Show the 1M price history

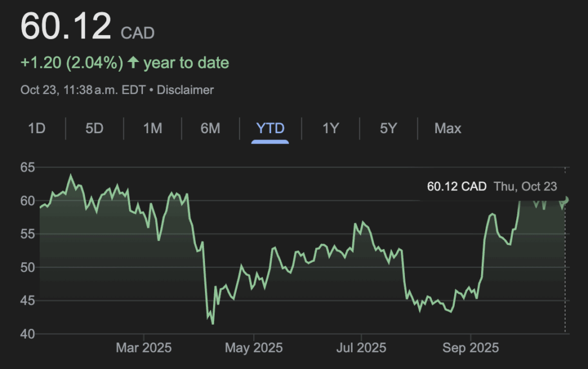(152, 128)
